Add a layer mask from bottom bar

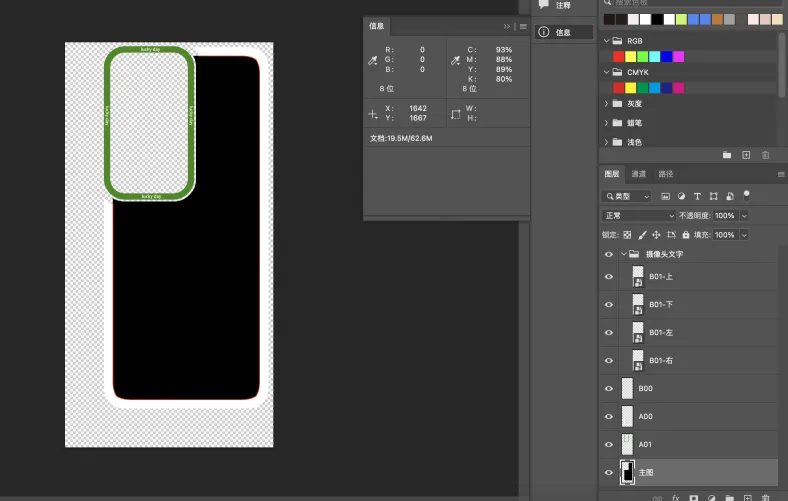tap(692, 496)
